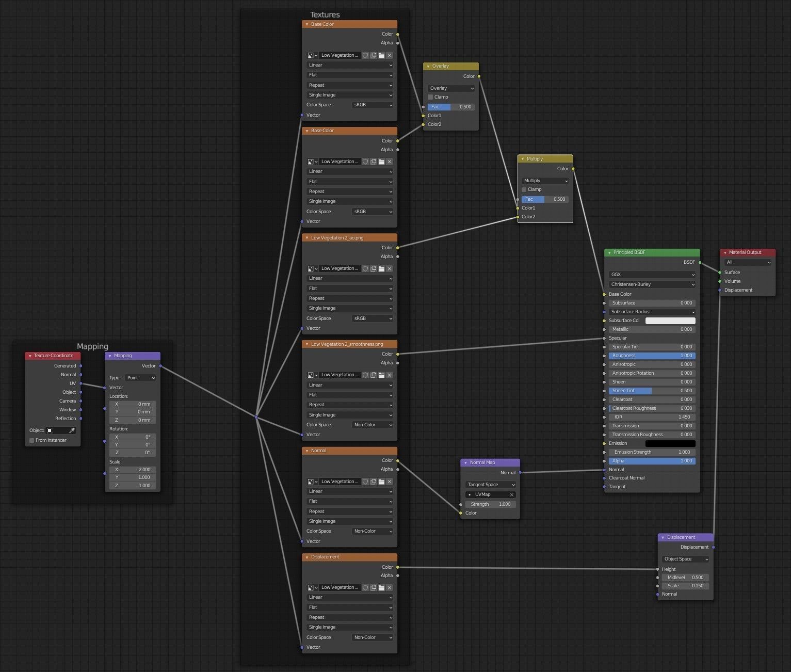Screen dimensions: 791x672
Task: Open the Material Output target dropdown showing All
Action: tap(748, 263)
